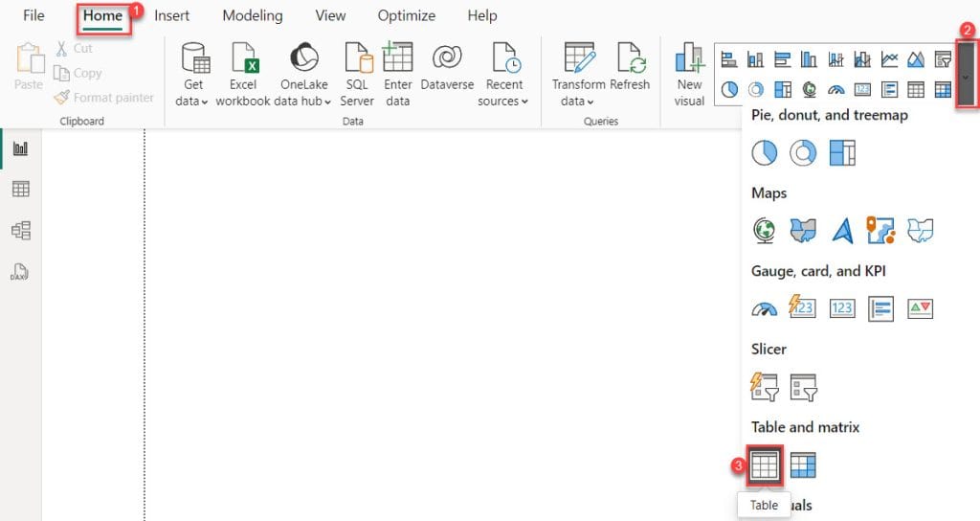980x521 pixels.
Task: Refresh the data with Refresh button
Action: pos(630,67)
